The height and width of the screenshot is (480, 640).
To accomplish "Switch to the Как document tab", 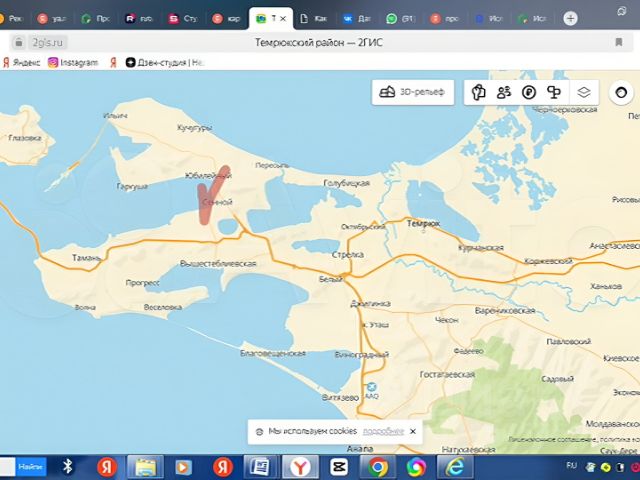I will click(x=314, y=18).
